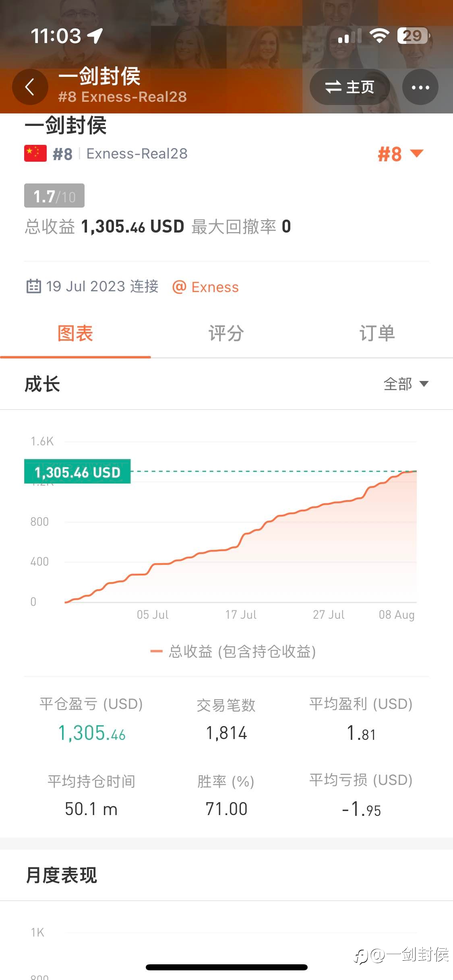Image resolution: width=453 pixels, height=980 pixels.
Task: Tap the Wi-Fi icon in status bar
Action: 379,36
